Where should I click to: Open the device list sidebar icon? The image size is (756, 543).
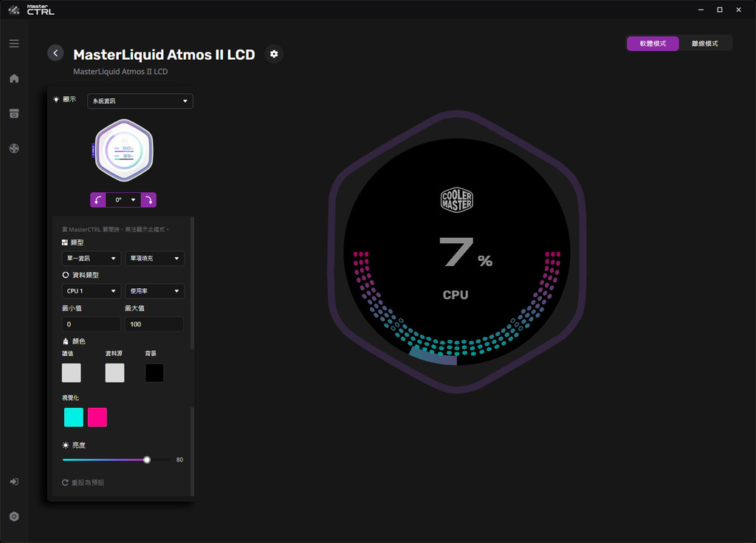(14, 114)
